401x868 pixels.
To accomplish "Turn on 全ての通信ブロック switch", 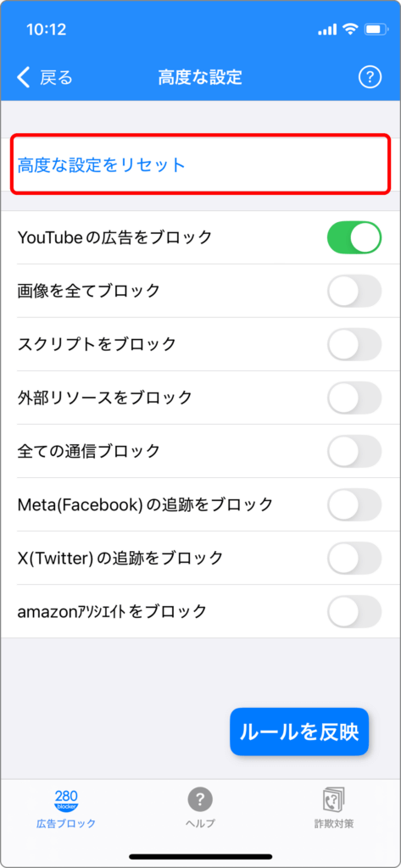I will 354,451.
